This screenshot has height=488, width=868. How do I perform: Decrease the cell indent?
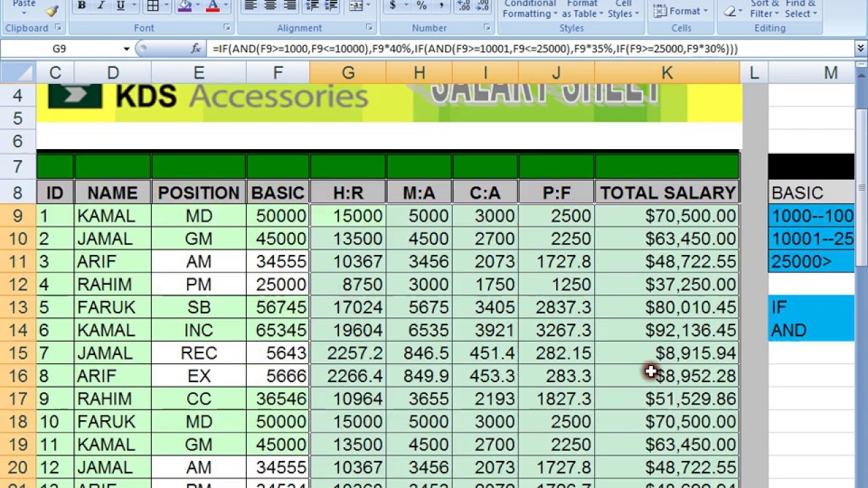tap(313, 6)
